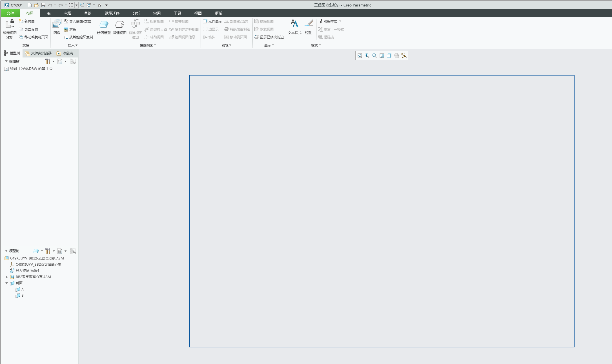Collapse the 截面 tree node
612x364 pixels.
coord(7,283)
